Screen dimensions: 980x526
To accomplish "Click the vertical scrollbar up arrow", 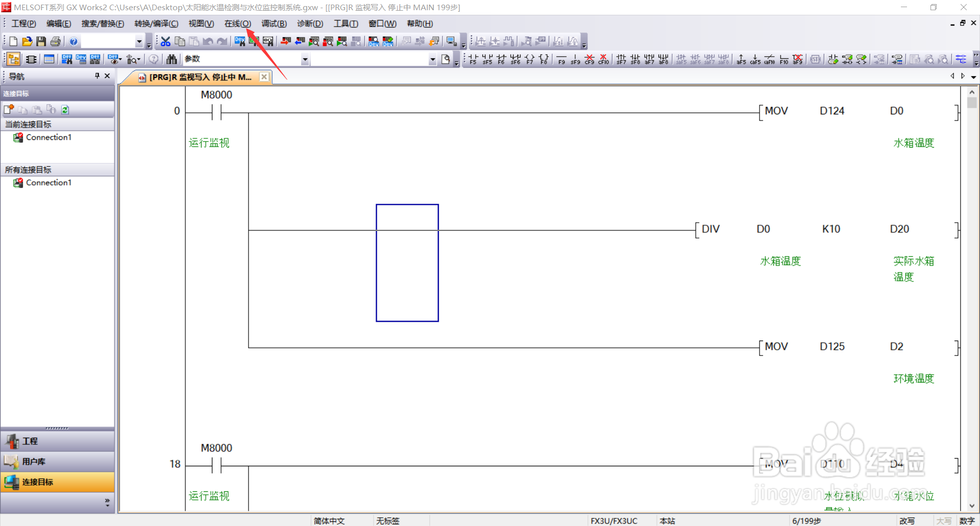I will pos(971,92).
